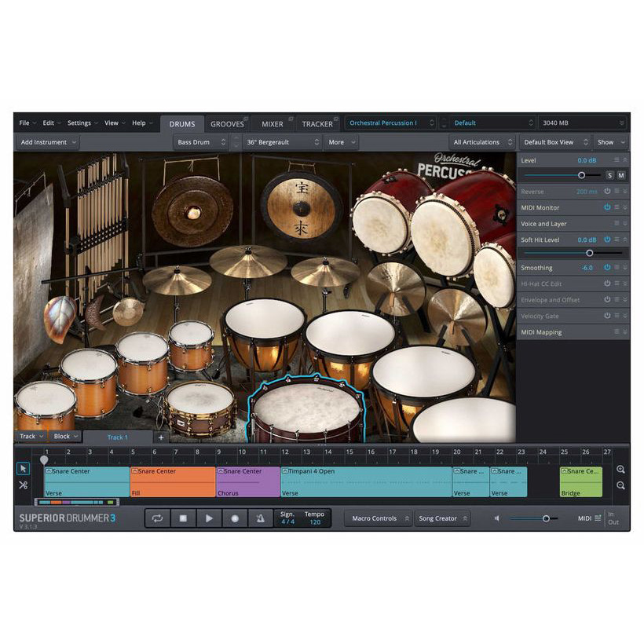
Task: Open the MIDI Monitor section menu icon
Action: 617,207
